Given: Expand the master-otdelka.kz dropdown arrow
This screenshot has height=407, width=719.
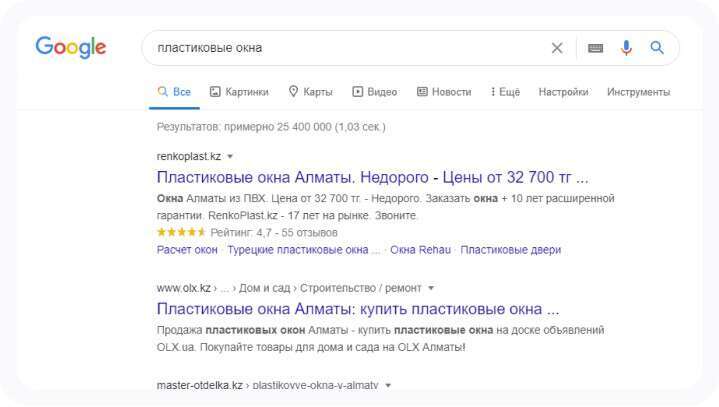Looking at the screenshot, I should coord(388,385).
